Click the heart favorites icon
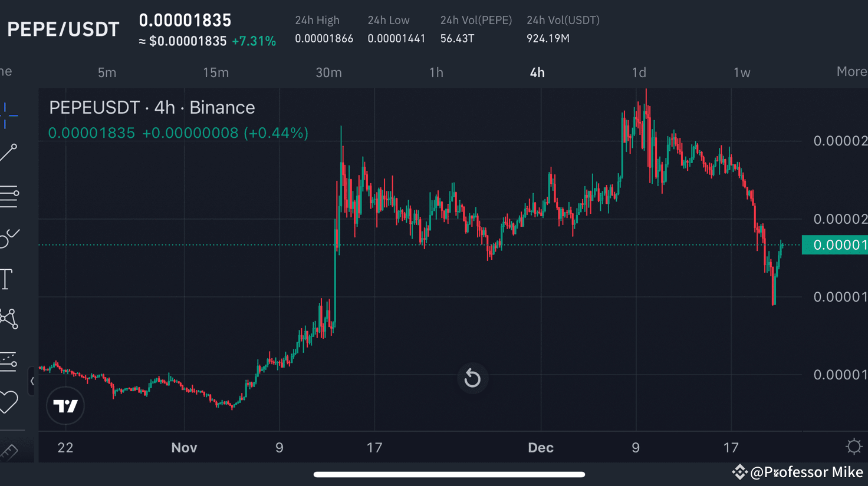 (x=9, y=402)
